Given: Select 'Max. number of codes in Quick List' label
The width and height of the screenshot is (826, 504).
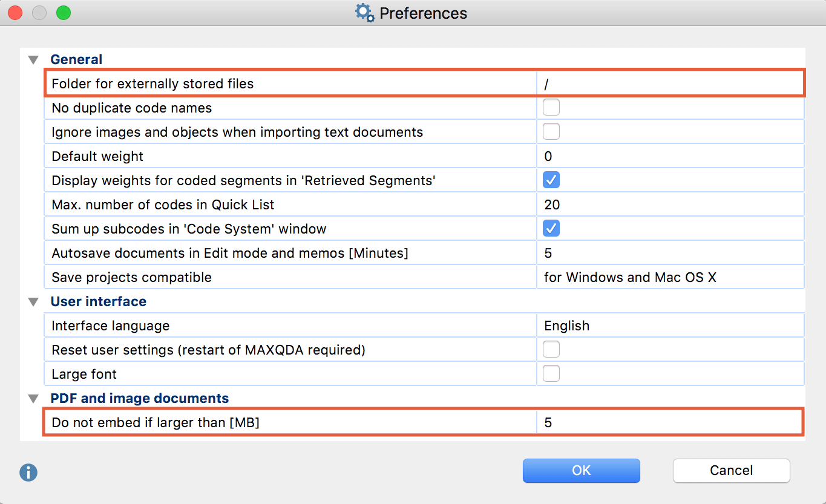Looking at the screenshot, I should coord(163,205).
